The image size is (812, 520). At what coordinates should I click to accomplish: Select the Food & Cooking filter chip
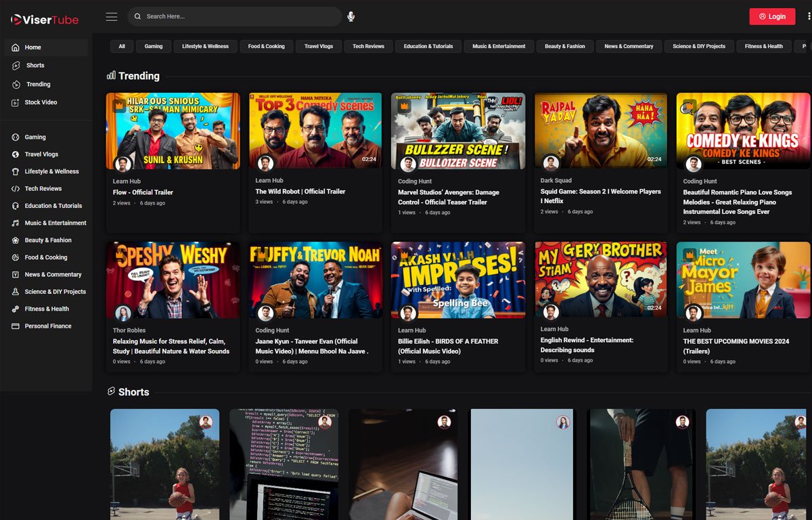266,46
